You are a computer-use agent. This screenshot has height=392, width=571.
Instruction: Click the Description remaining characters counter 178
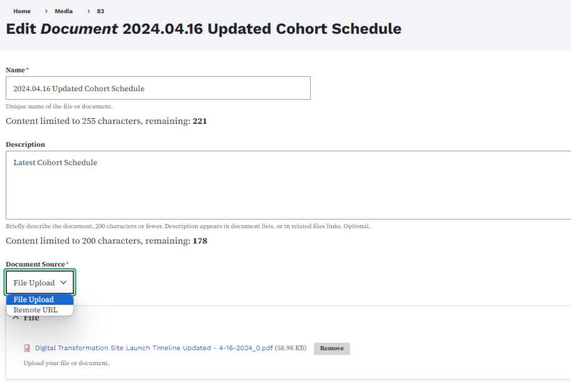point(200,241)
